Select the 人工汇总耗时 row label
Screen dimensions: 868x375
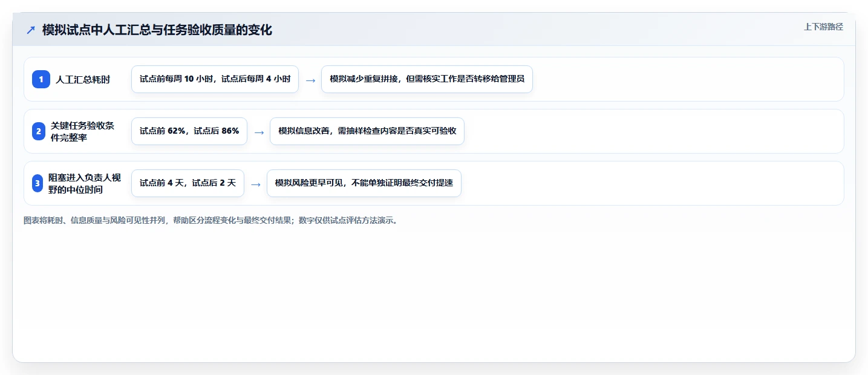pyautogui.click(x=83, y=79)
